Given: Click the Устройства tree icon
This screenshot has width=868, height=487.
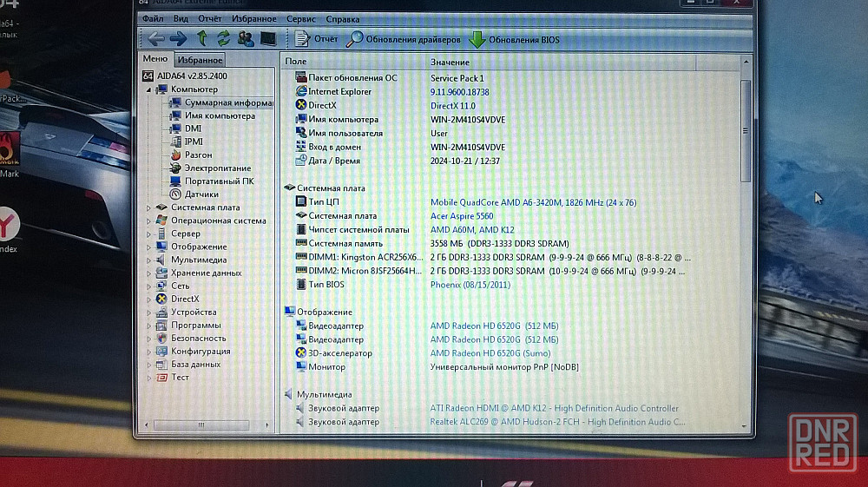Looking at the screenshot, I should (x=161, y=313).
